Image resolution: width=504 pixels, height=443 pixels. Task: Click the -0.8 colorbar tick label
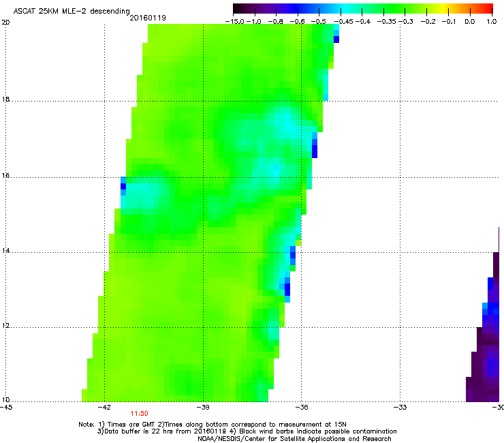click(x=275, y=22)
